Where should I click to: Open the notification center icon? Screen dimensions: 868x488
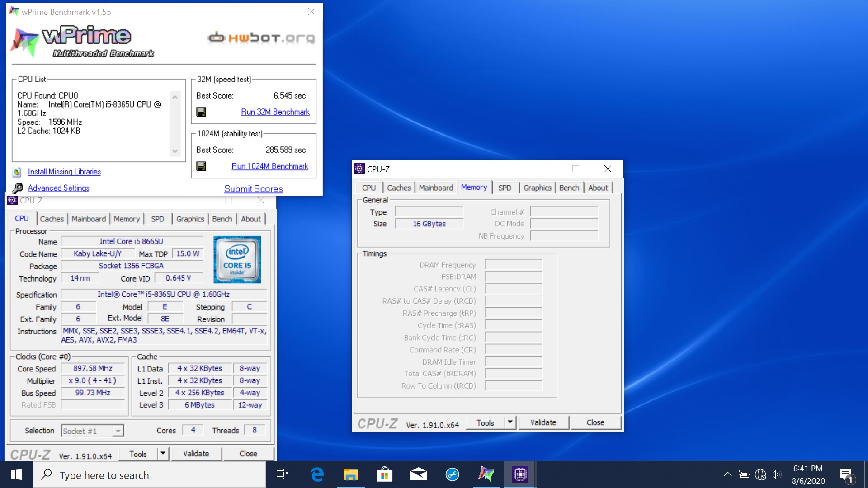click(x=846, y=475)
